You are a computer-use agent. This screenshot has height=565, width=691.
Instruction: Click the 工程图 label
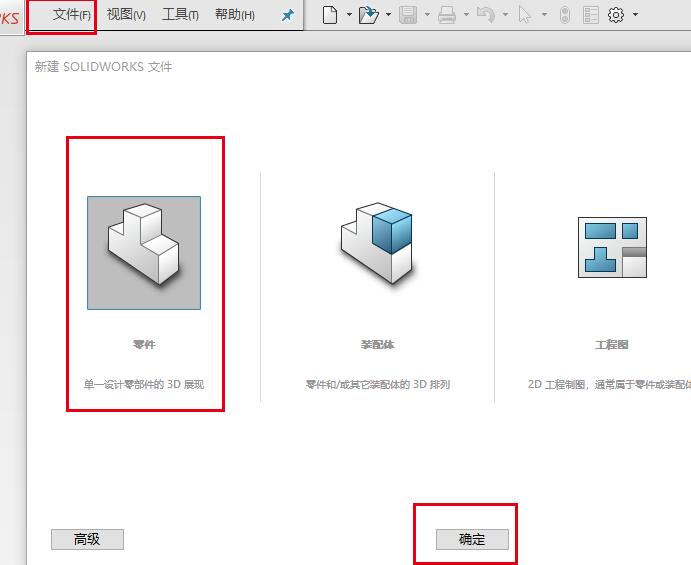click(611, 345)
